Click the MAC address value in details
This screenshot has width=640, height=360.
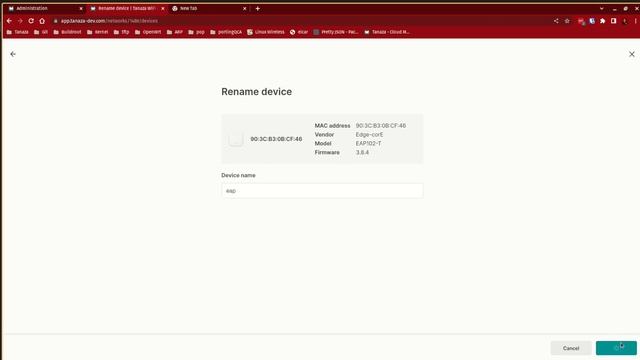[381, 126]
